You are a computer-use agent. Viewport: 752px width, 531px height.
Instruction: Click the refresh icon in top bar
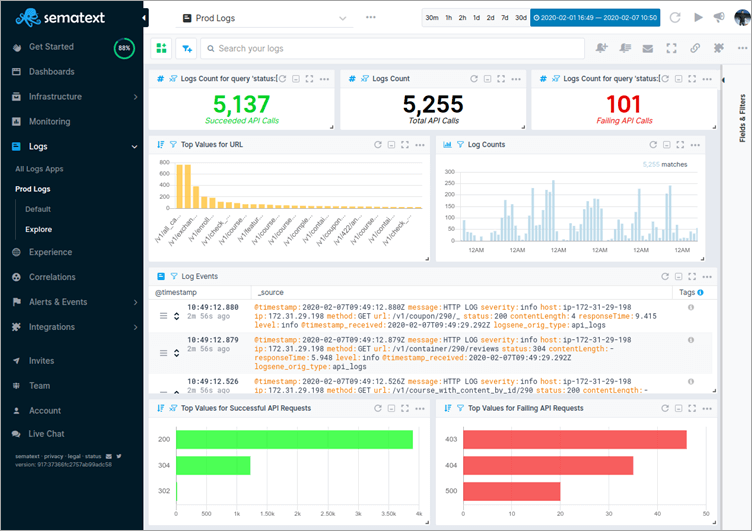point(675,18)
